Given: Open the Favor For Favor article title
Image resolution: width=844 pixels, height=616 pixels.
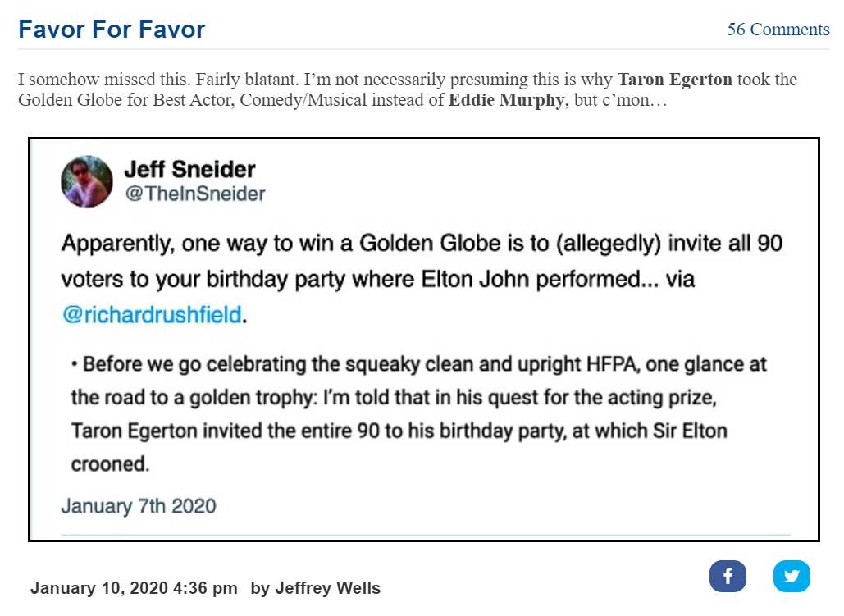Looking at the screenshot, I should [x=112, y=29].
